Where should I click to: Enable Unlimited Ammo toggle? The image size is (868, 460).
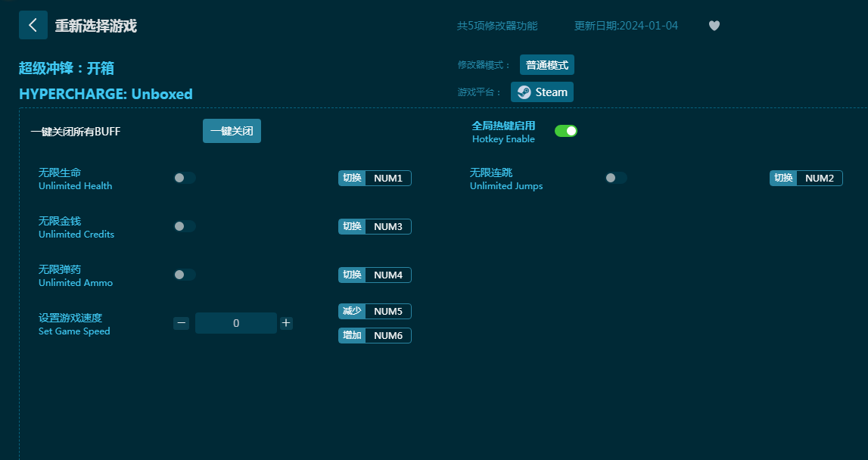(x=185, y=275)
